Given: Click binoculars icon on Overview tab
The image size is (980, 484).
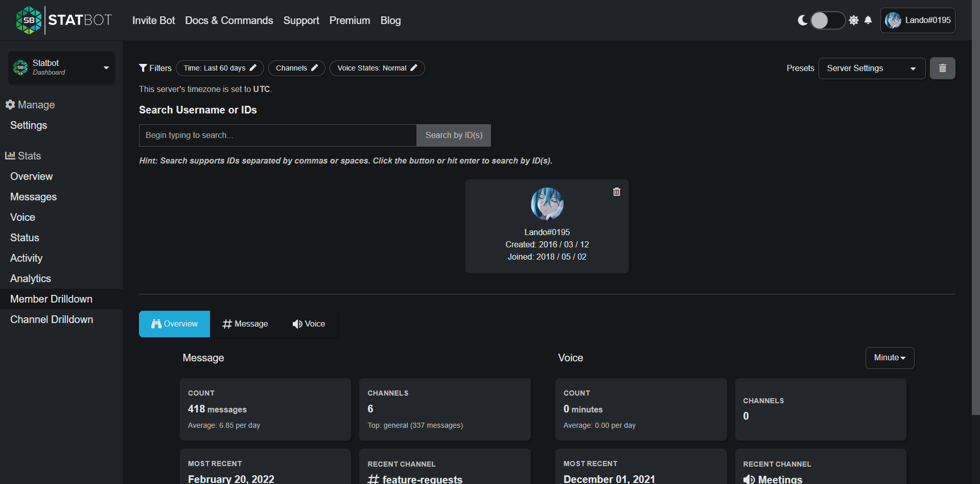Looking at the screenshot, I should [x=156, y=324].
